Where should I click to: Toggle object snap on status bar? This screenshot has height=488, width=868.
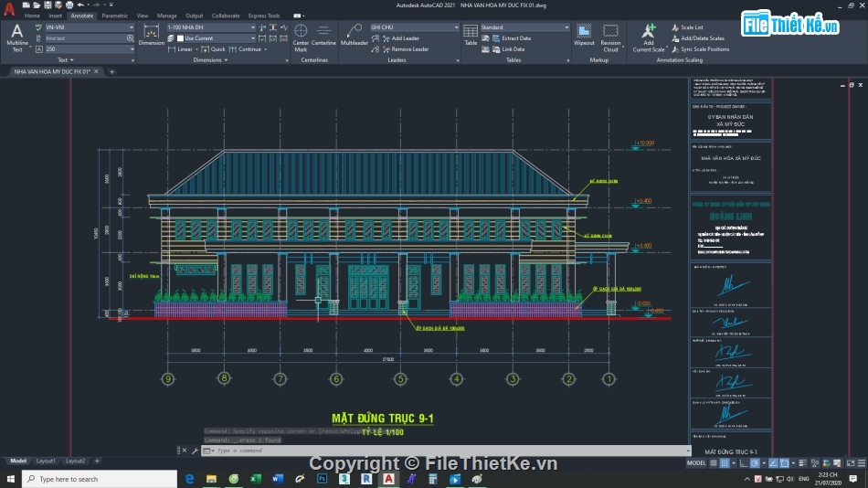point(785,463)
